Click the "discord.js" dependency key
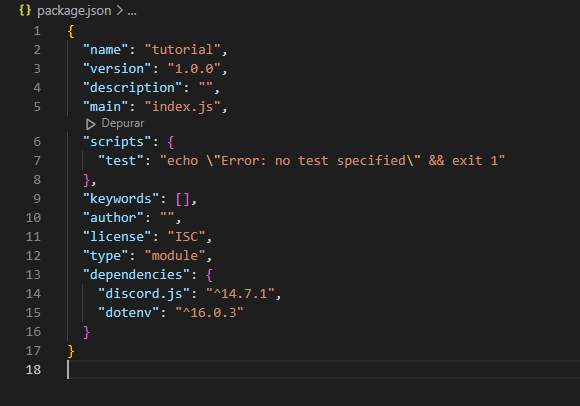 (x=144, y=294)
